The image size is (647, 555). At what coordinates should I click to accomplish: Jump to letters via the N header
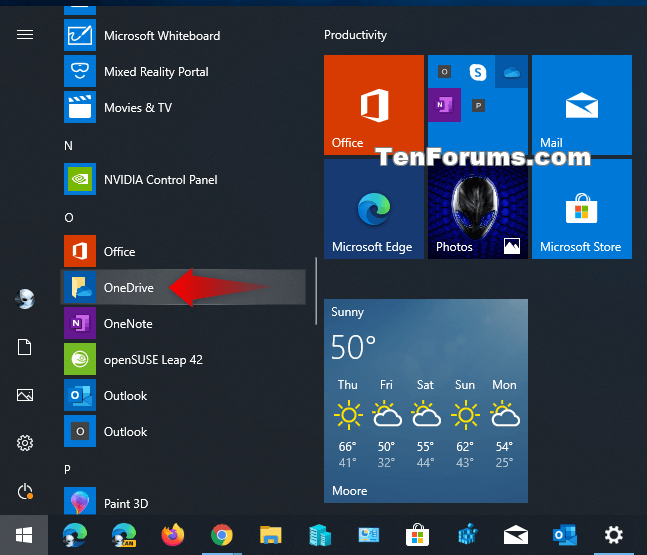point(68,146)
